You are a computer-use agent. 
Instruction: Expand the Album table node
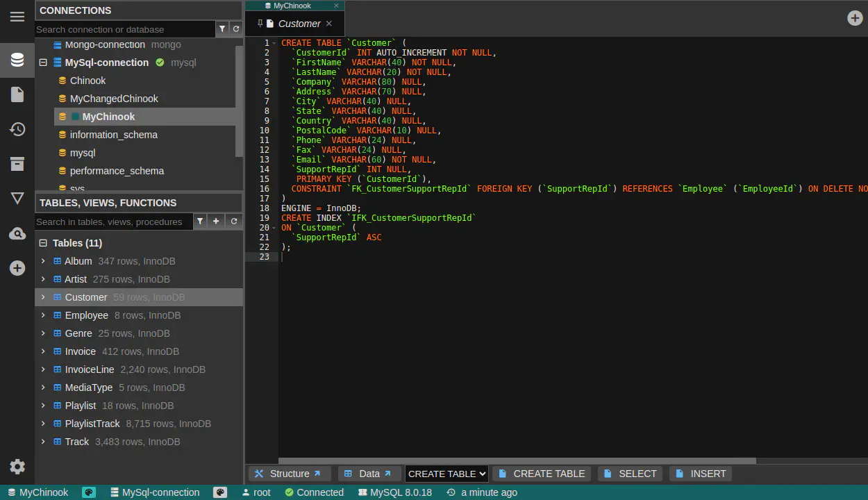tap(43, 261)
